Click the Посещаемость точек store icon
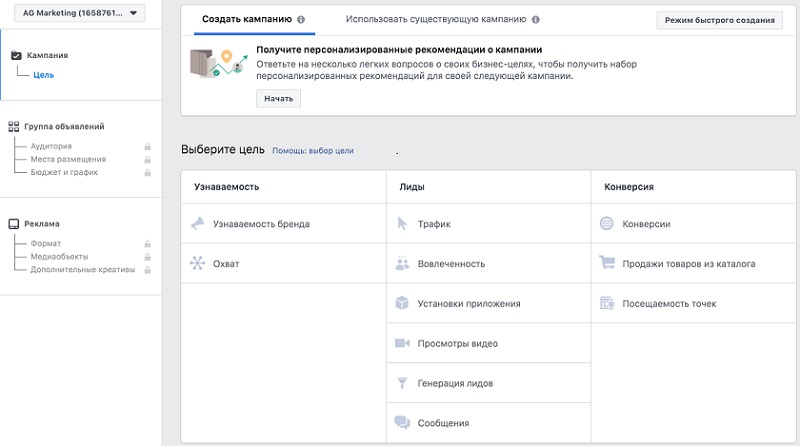The height and width of the screenshot is (446, 800). (607, 303)
